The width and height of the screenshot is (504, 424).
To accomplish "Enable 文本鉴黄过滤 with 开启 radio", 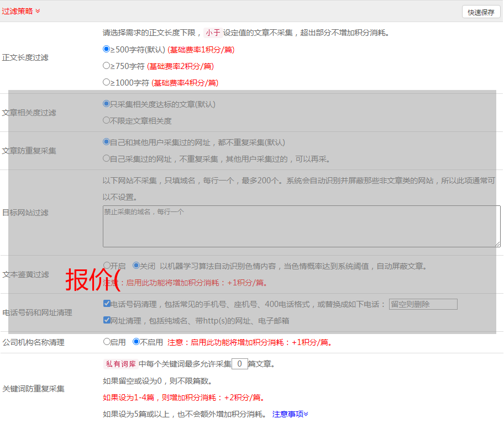I will pyautogui.click(x=107, y=266).
